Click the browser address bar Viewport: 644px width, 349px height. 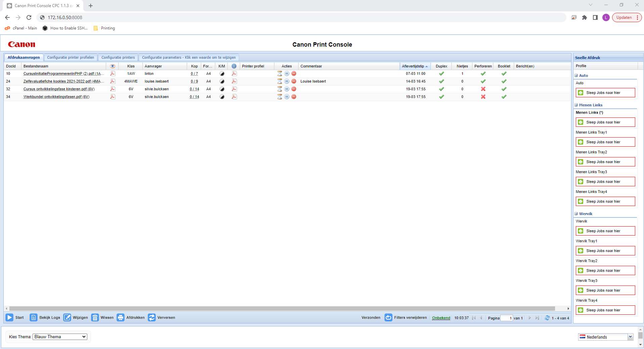[301, 17]
